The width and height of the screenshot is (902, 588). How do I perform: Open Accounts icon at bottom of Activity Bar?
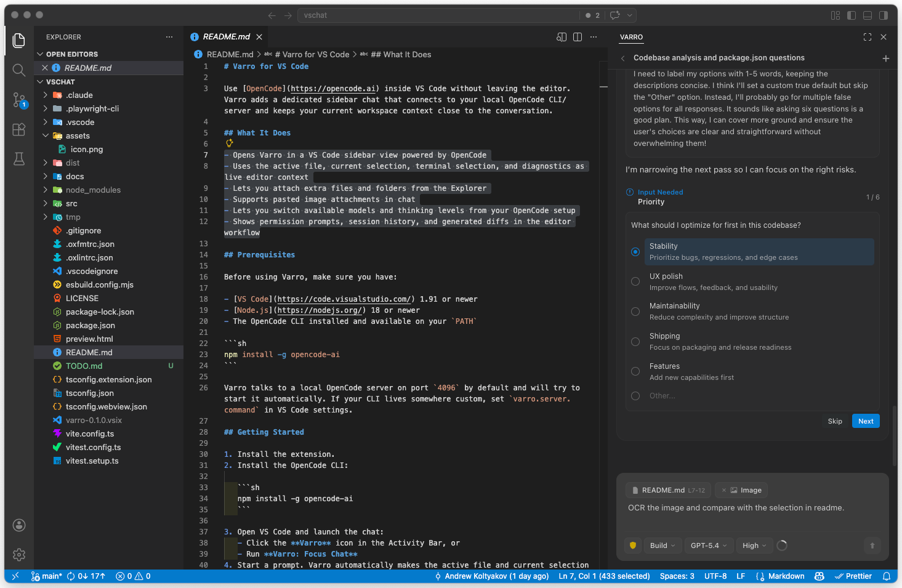point(18,525)
